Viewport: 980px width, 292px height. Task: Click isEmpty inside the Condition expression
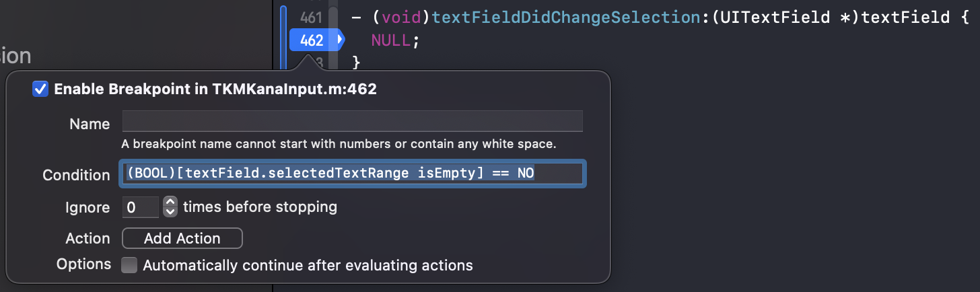448,174
